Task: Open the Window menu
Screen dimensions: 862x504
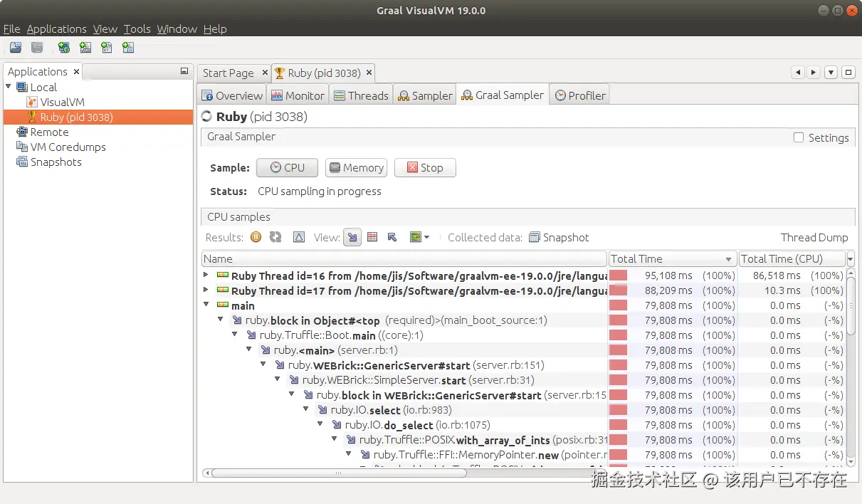Action: (x=177, y=28)
